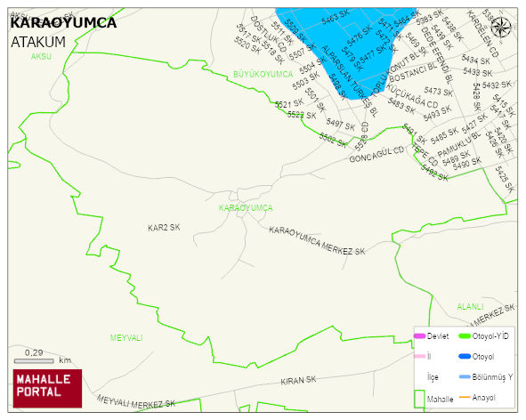Select the green AKSU neighborhood label
This screenshot has width=526, height=420.
[41, 56]
